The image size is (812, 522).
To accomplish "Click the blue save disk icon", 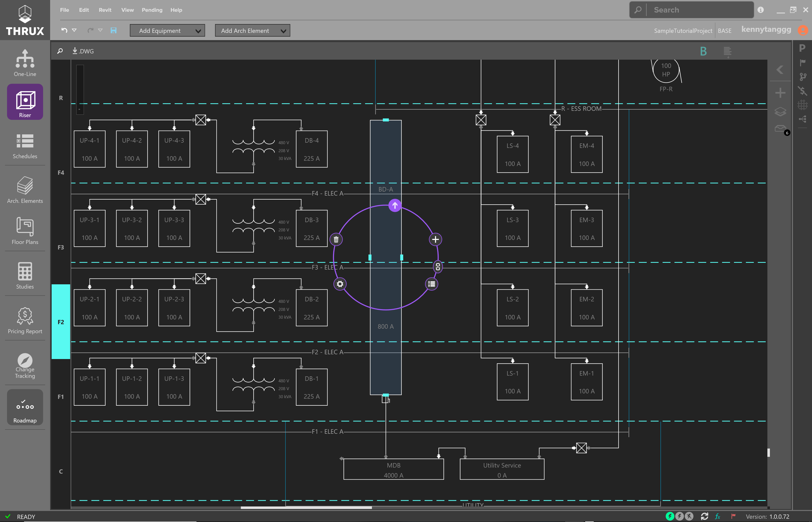I will [x=114, y=30].
